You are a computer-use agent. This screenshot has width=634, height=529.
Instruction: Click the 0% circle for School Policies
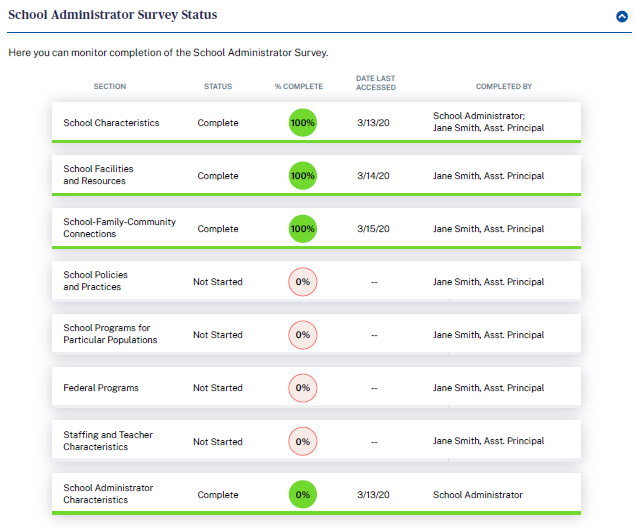point(302,282)
